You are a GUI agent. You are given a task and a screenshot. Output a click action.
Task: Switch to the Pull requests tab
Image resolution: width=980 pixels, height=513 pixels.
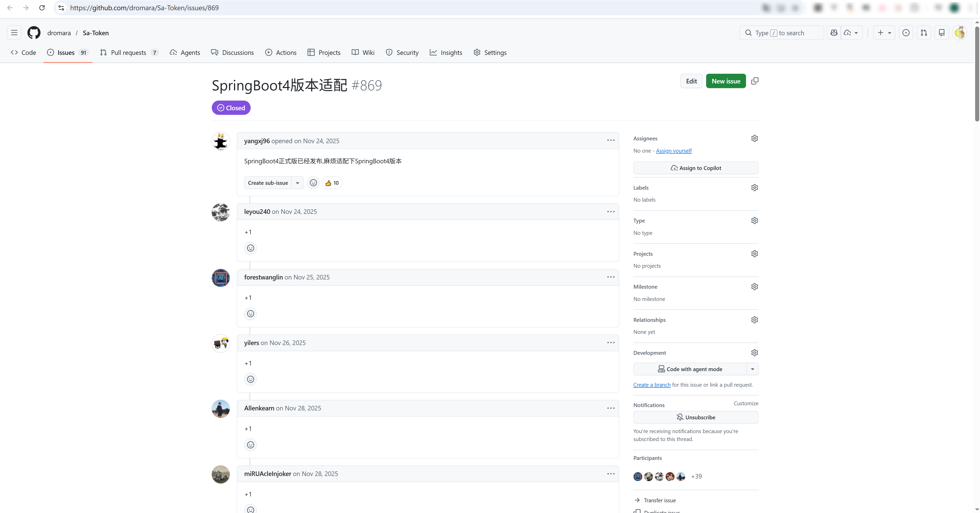(x=128, y=53)
